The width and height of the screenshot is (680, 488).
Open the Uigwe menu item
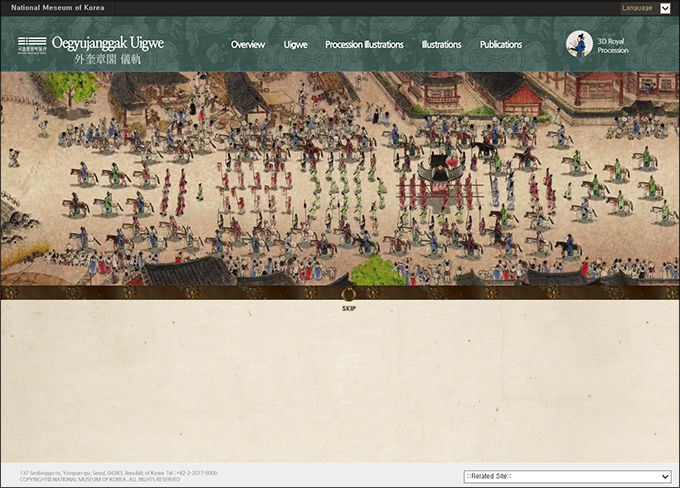pyautogui.click(x=295, y=45)
